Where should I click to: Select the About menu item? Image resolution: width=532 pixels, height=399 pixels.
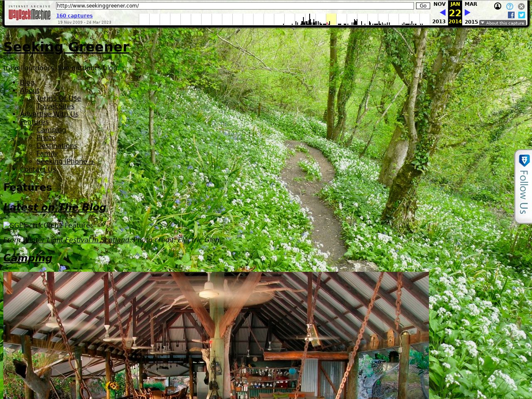[x=30, y=90]
